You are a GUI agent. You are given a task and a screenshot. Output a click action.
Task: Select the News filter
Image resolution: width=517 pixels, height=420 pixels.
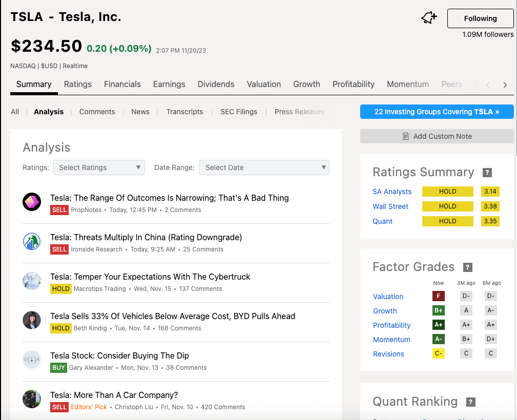coord(140,112)
